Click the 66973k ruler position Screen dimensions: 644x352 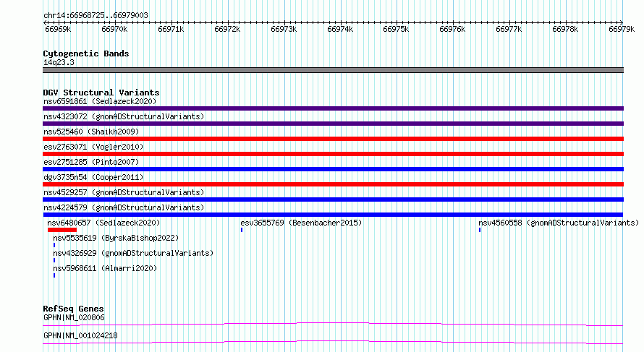pos(284,29)
